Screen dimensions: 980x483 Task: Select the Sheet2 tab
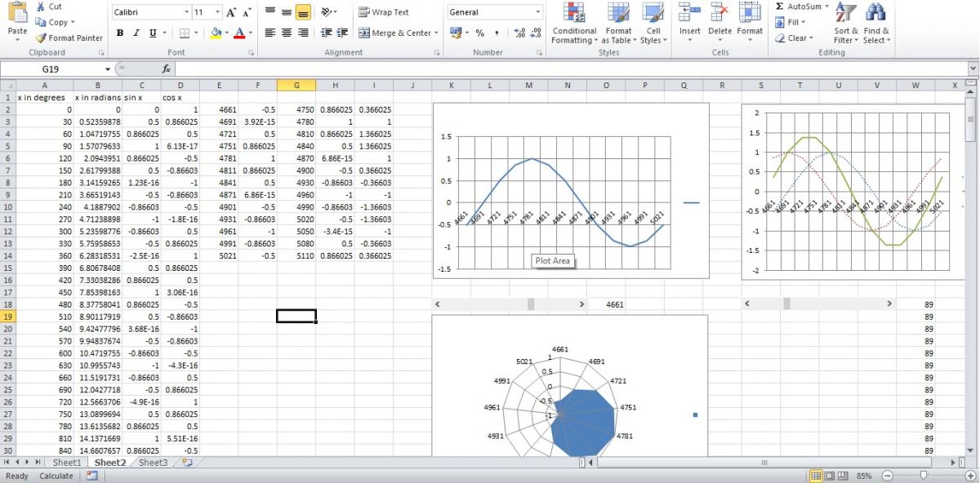(110, 463)
